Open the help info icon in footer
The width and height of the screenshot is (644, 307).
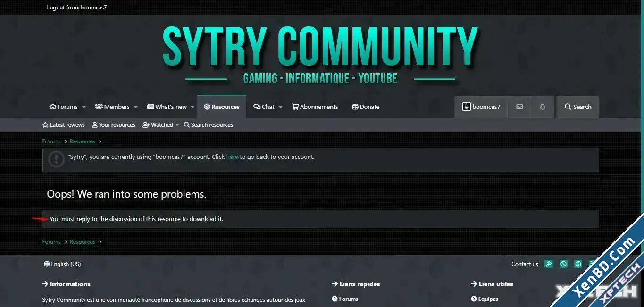pyautogui.click(x=578, y=264)
